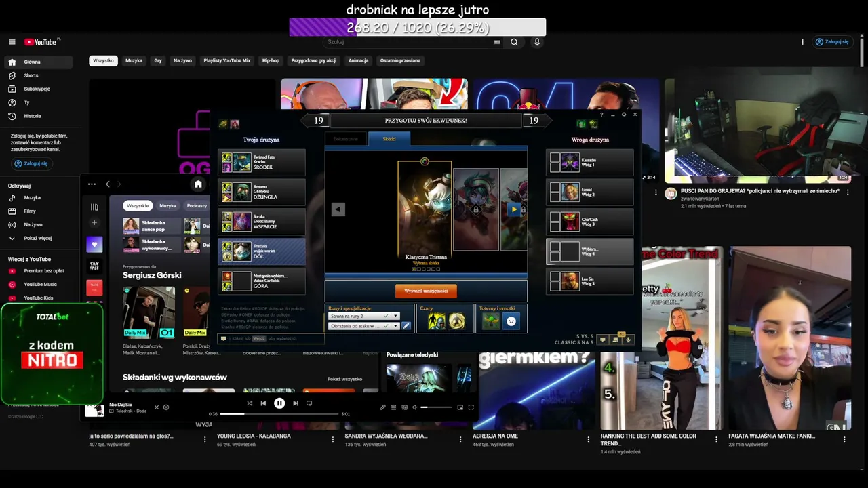
Task: Click sidebar 'Zaloguj się' under sign-in prompt
Action: (31, 163)
